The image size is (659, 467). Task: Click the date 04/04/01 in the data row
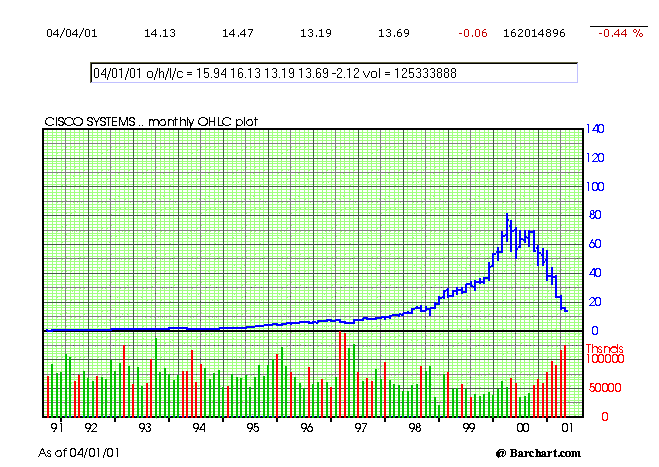(72, 33)
